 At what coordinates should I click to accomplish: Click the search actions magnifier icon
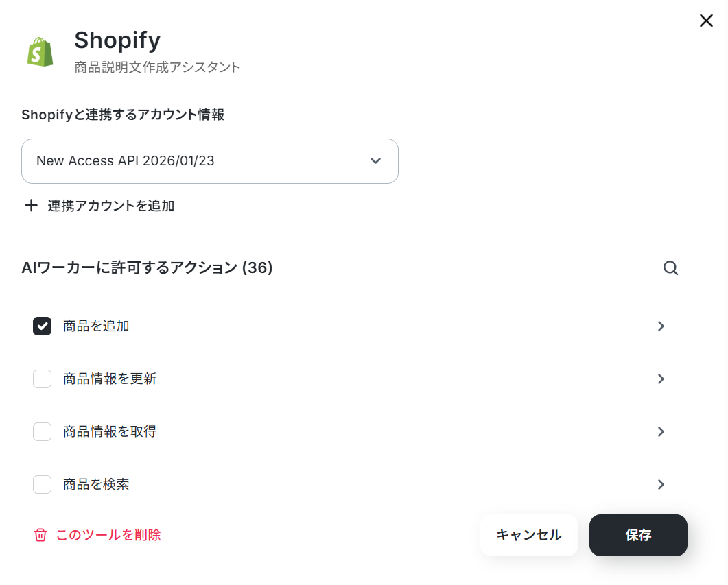(x=670, y=268)
